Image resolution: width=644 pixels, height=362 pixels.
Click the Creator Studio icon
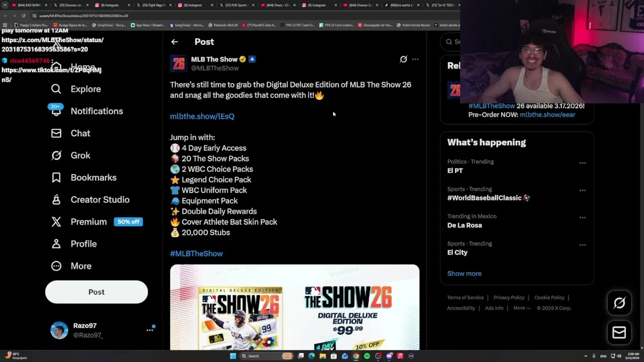(x=56, y=200)
